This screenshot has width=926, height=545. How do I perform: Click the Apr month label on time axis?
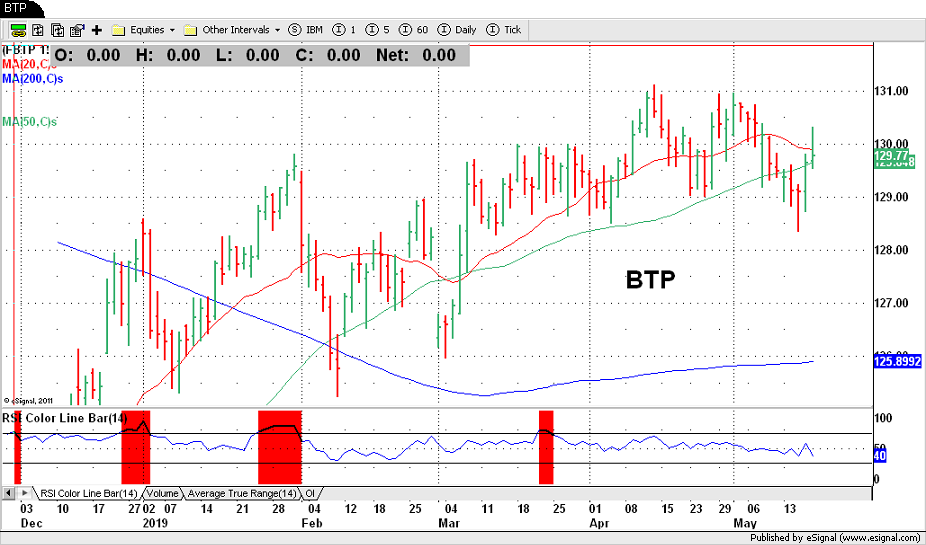(x=599, y=523)
